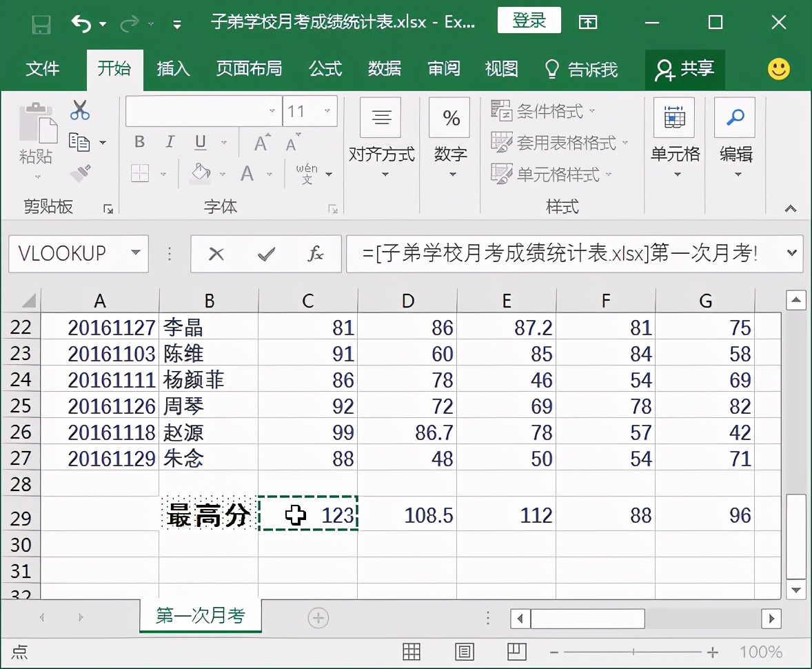The image size is (812, 669).
Task: Click inside the formula bar
Action: [x=551, y=254]
